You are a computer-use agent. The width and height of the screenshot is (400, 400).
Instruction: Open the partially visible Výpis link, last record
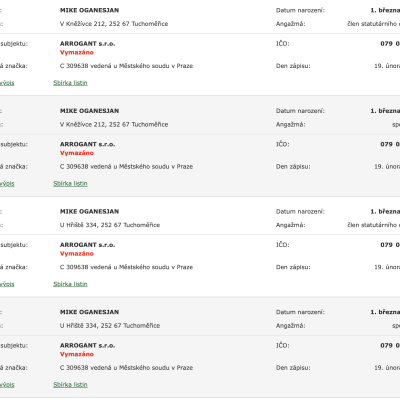[7, 385]
